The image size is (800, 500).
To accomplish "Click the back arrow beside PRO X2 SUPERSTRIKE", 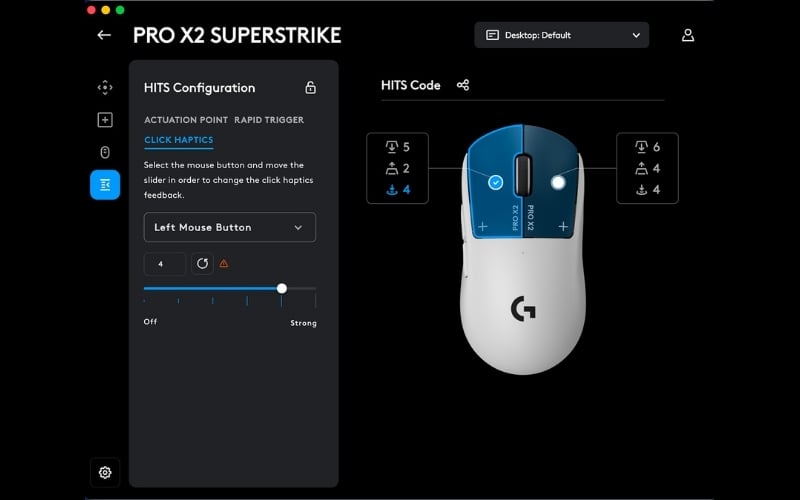I will pos(104,35).
